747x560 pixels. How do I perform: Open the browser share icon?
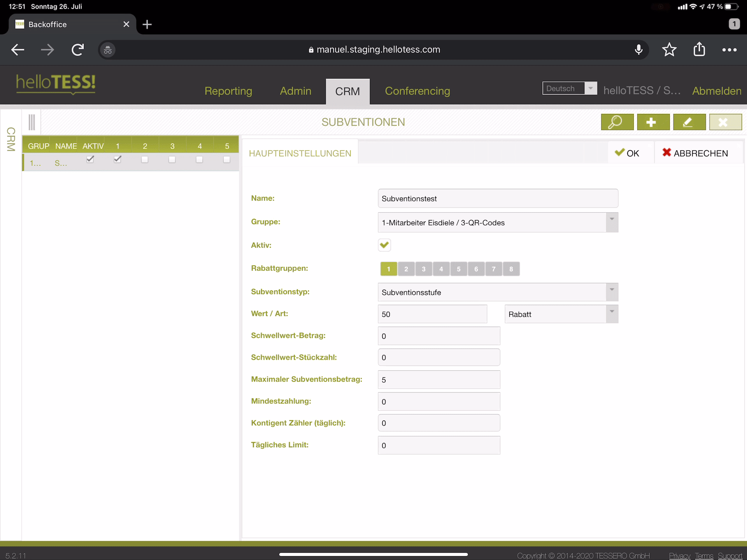click(699, 50)
